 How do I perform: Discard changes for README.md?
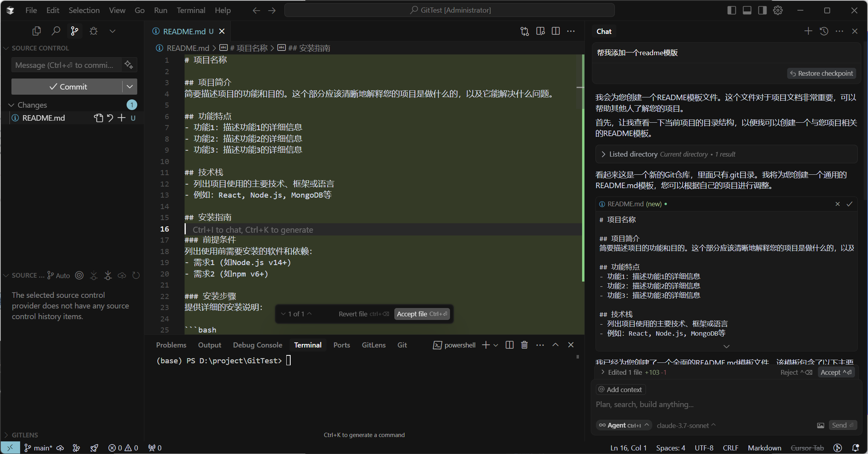[x=110, y=118]
